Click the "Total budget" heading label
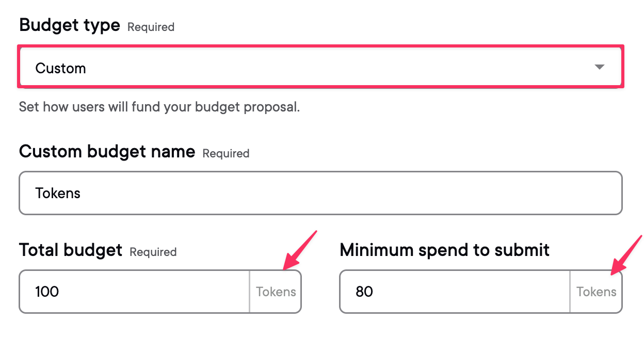This screenshot has height=353, width=644. (70, 250)
